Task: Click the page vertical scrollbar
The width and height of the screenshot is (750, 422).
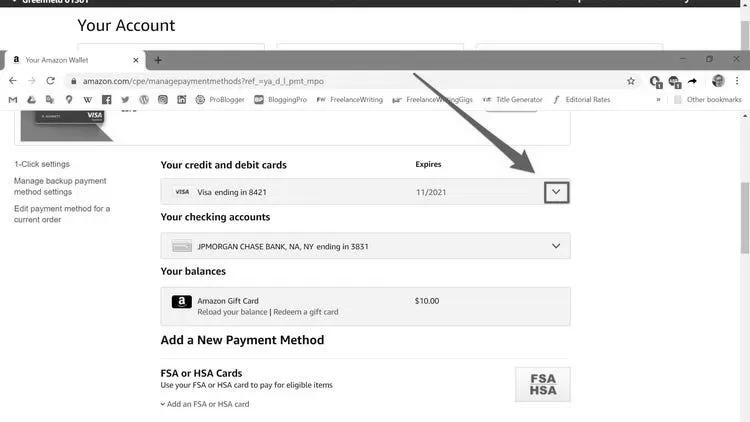Action: coord(745,218)
